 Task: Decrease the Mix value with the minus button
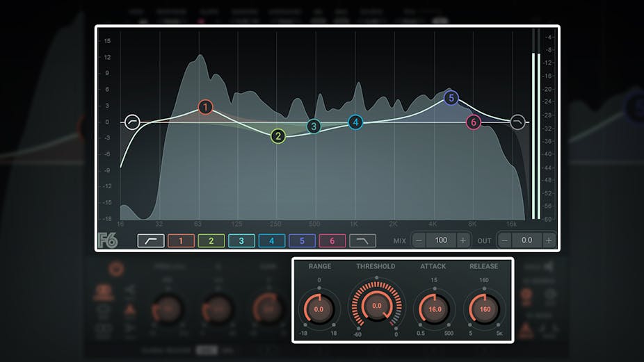[419, 240]
